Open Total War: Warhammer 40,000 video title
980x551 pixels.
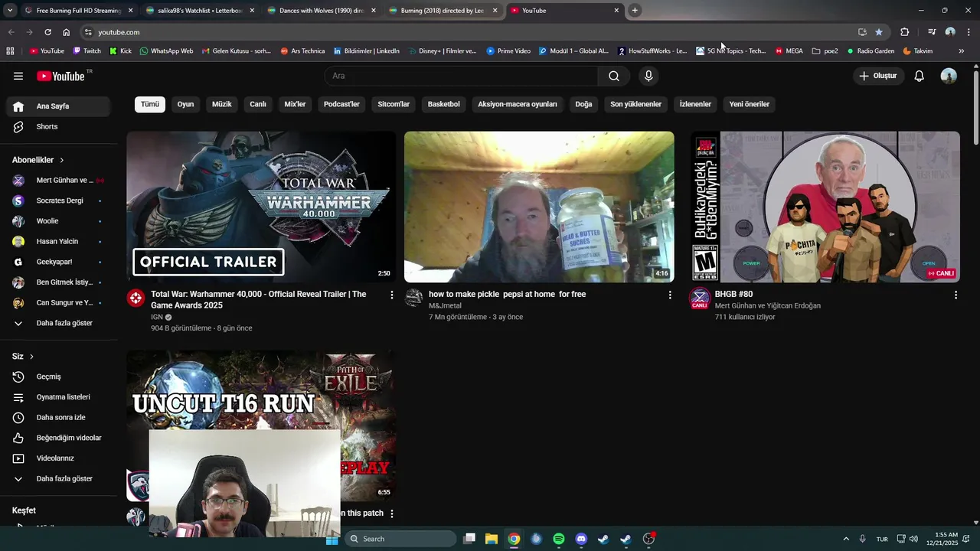coord(259,299)
